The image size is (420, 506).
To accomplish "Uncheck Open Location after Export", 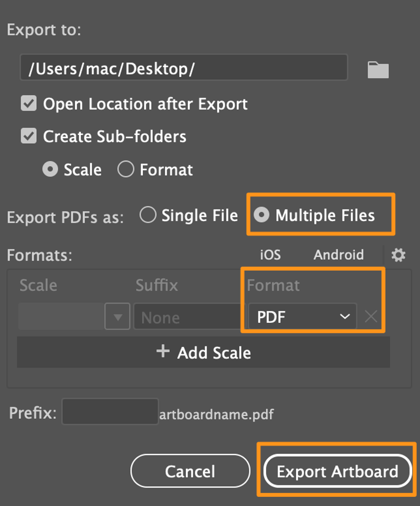I will [29, 104].
